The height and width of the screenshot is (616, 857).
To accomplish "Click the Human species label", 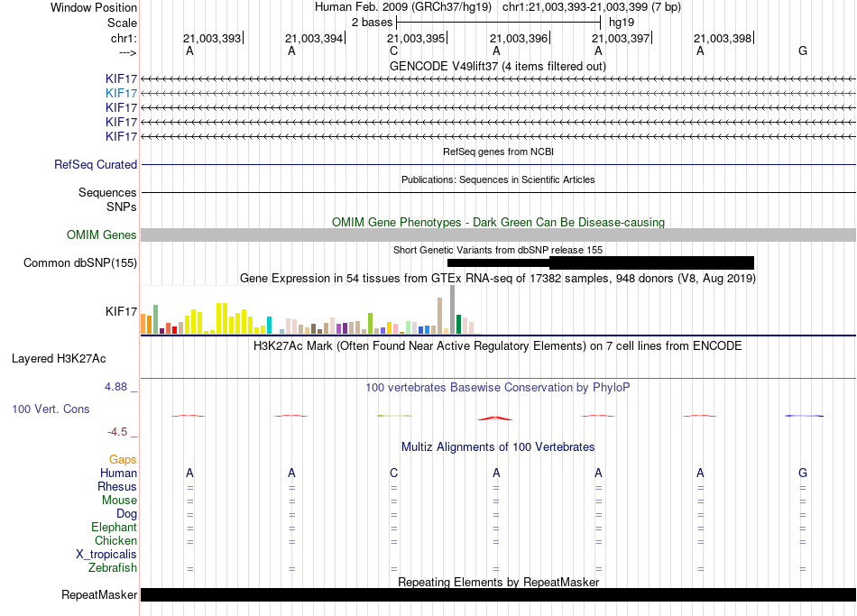I will click(118, 473).
